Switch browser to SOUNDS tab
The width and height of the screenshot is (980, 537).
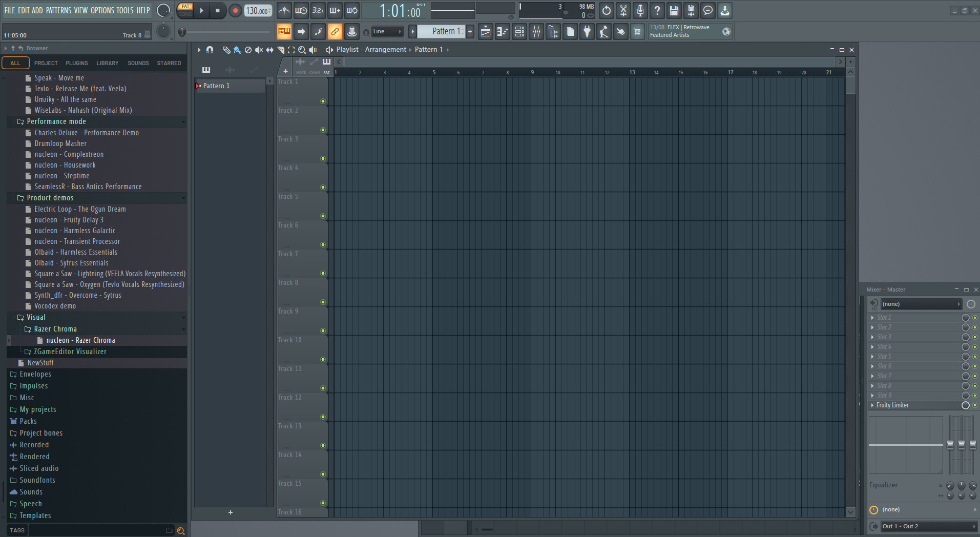coord(138,63)
